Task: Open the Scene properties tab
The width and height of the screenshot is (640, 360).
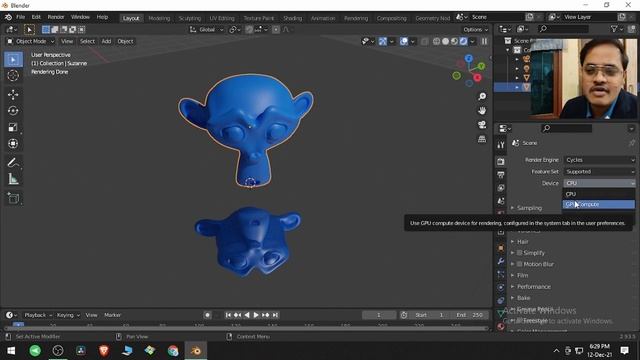Action: tap(501, 201)
